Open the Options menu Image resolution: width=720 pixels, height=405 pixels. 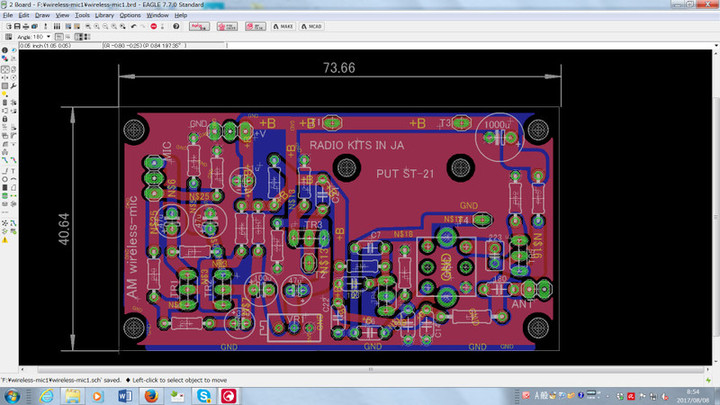click(130, 16)
